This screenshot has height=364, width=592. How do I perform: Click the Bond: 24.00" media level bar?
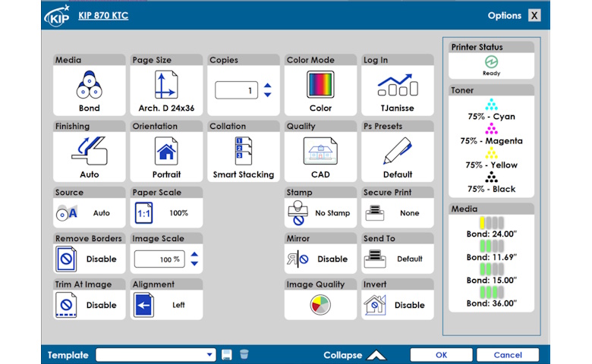[491, 222]
